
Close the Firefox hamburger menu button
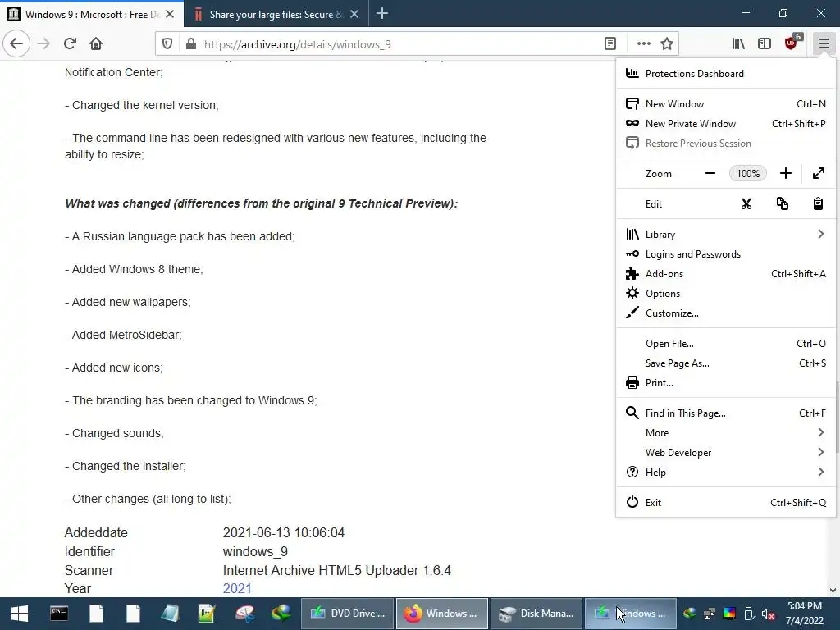click(824, 44)
